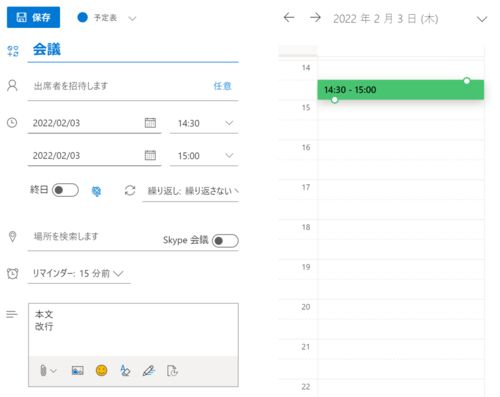
Task: Select the pen drawing icon
Action: point(149,370)
